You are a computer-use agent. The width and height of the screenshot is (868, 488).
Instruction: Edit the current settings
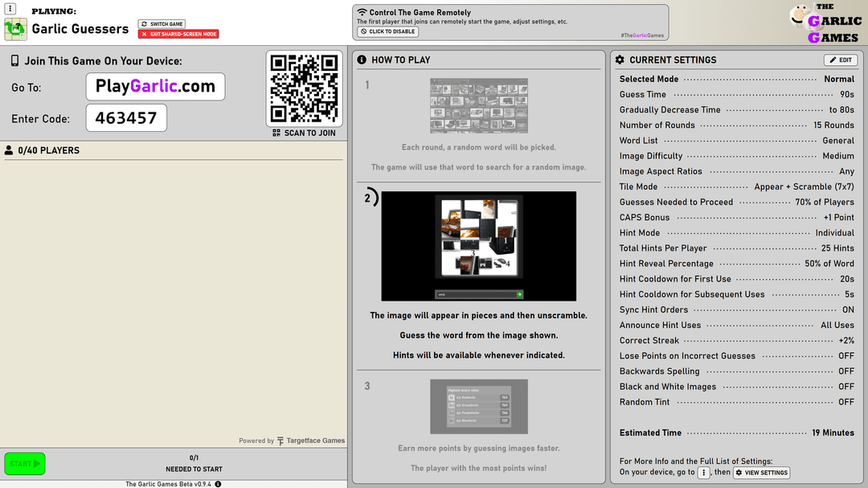(x=840, y=60)
